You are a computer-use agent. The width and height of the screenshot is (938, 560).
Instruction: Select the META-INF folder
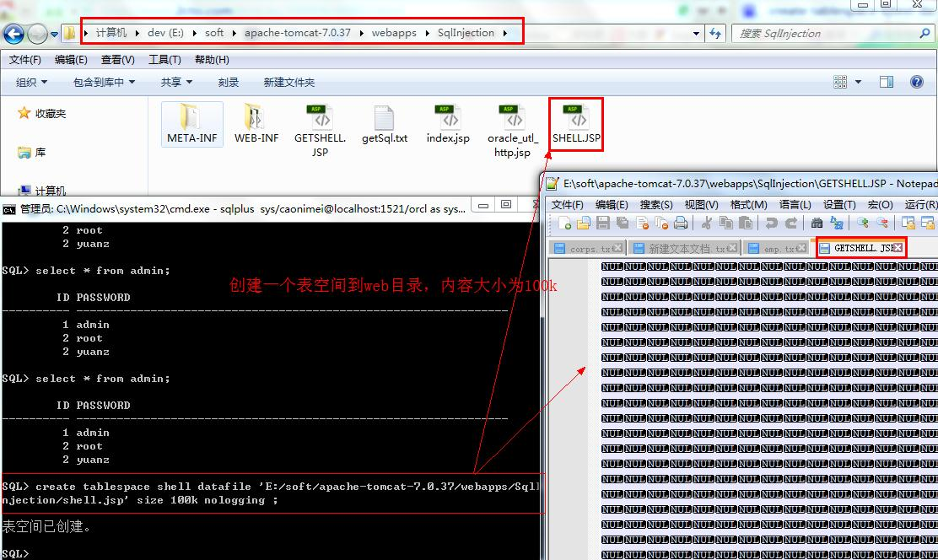[192, 124]
